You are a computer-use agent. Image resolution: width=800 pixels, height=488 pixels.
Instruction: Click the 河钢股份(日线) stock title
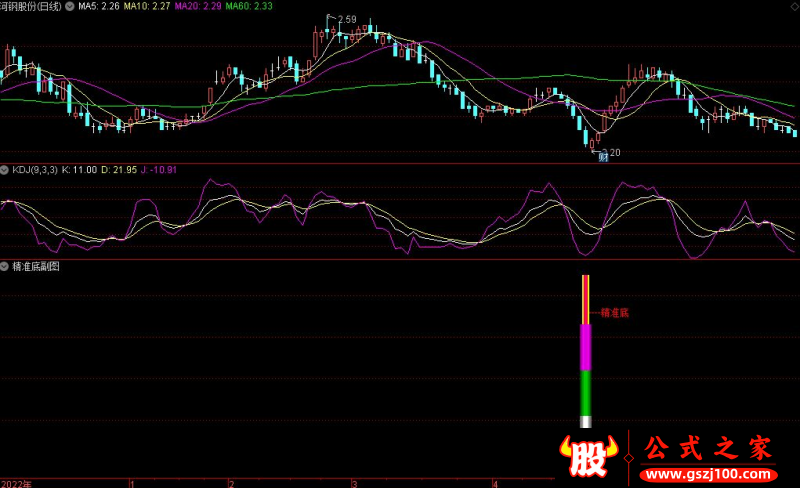pos(31,6)
